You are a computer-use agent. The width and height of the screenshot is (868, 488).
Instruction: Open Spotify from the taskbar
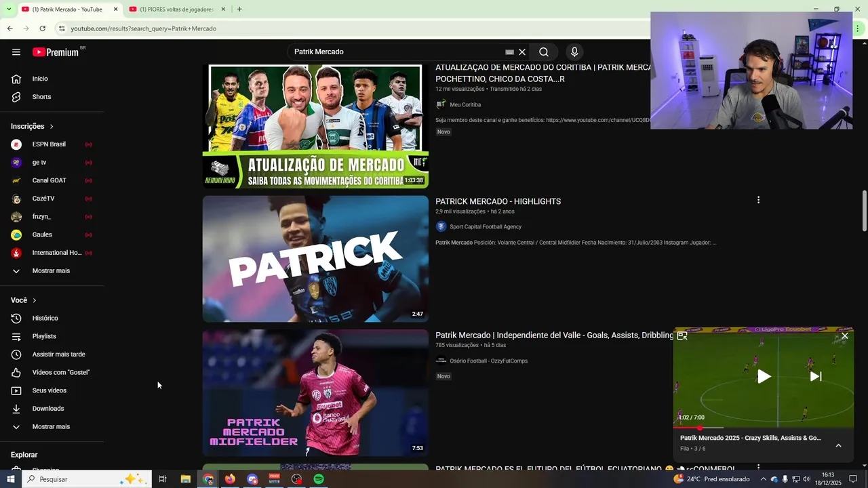coord(319,479)
